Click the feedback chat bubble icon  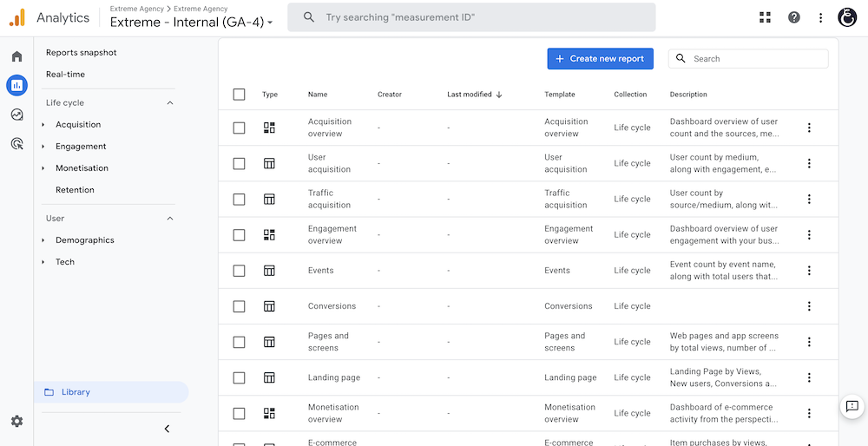click(852, 407)
